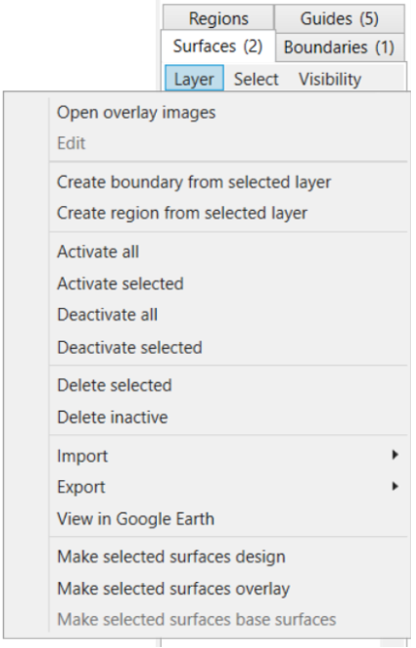The image size is (416, 648).
Task: Open the Boundaries (1) tab
Action: pos(339,47)
